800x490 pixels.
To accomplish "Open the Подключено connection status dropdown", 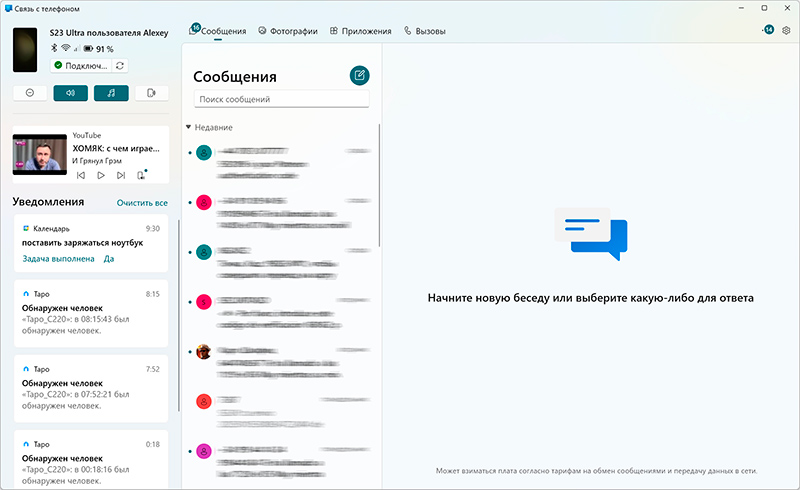I will 80,65.
